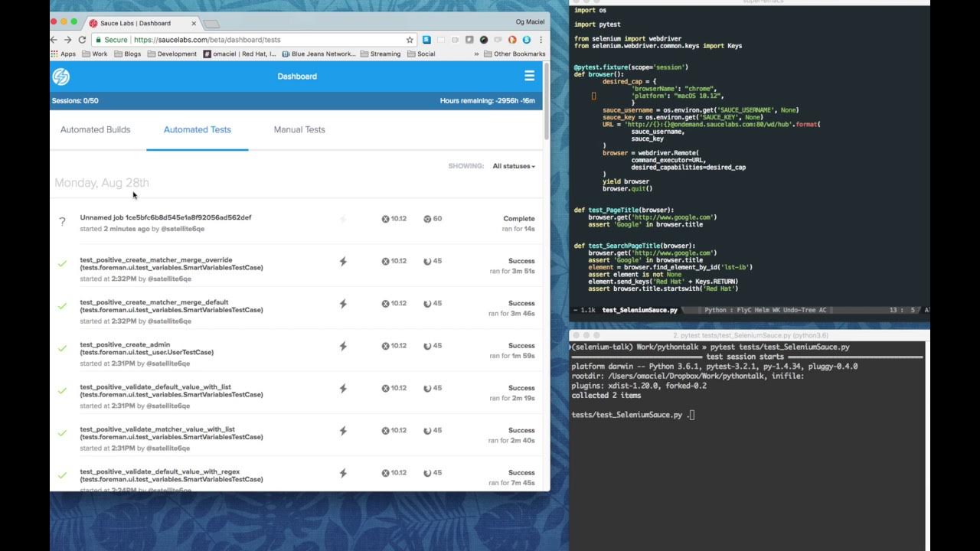
Task: Click the Og Maciel profile button
Action: [x=531, y=21]
